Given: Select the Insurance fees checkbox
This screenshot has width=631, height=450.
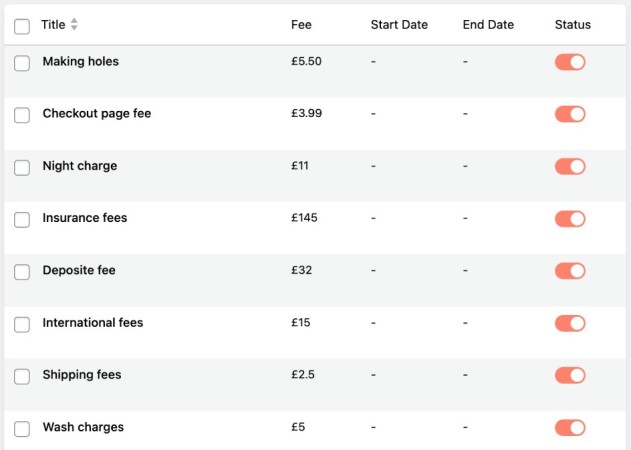Looking at the screenshot, I should click(x=22, y=220).
